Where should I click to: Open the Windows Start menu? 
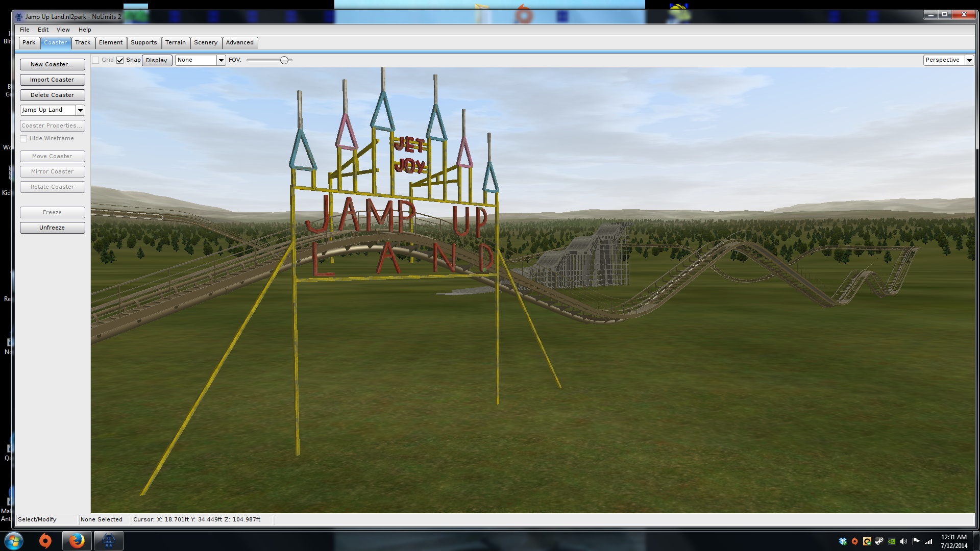14,540
